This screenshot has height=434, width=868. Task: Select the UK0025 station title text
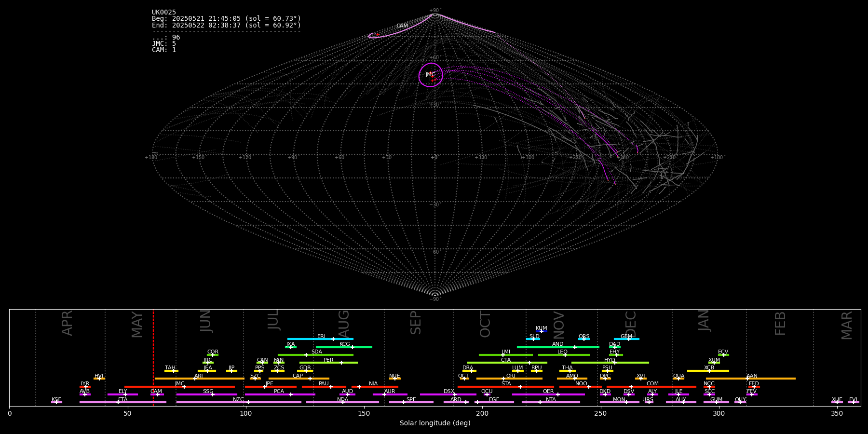pos(164,13)
